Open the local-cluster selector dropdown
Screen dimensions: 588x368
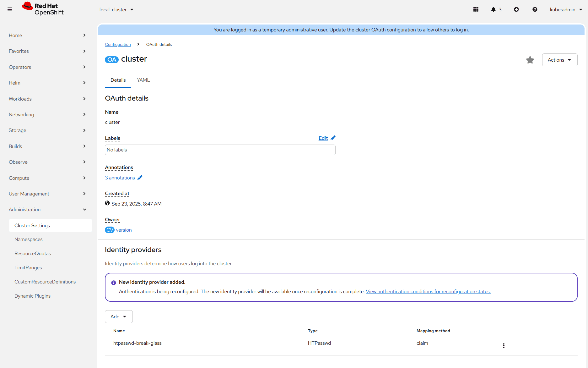pos(116,10)
